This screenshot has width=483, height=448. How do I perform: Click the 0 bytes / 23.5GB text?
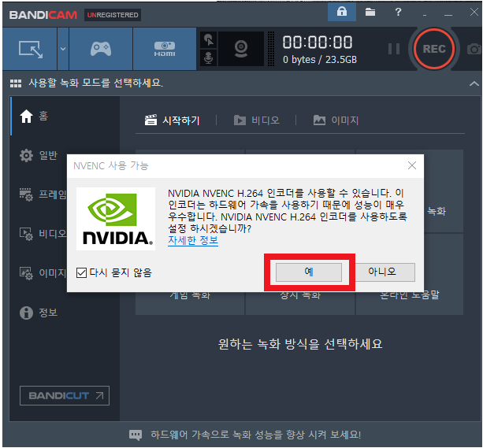tap(320, 59)
